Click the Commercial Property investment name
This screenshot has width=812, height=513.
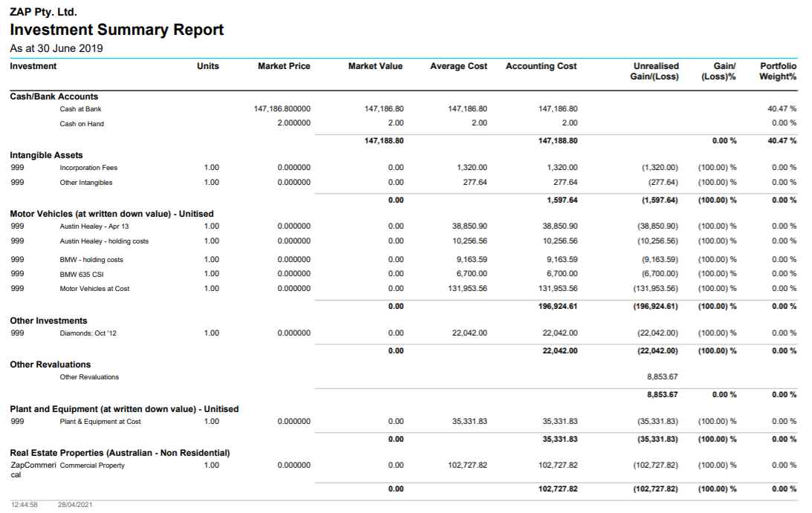[92, 465]
